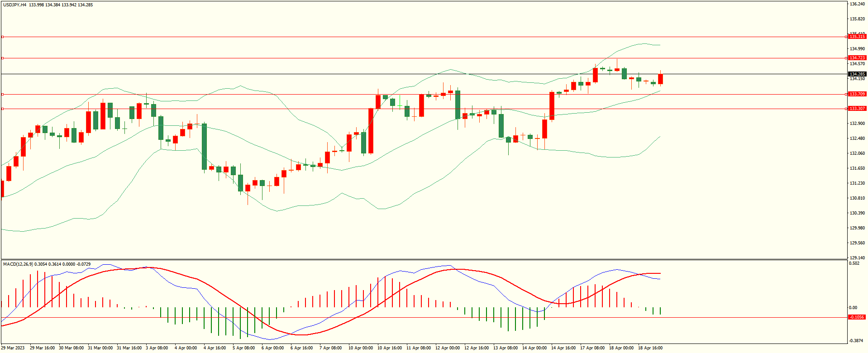The width and height of the screenshot is (868, 353).
Task: Click the 130.390 price scale label
Action: pos(857,213)
